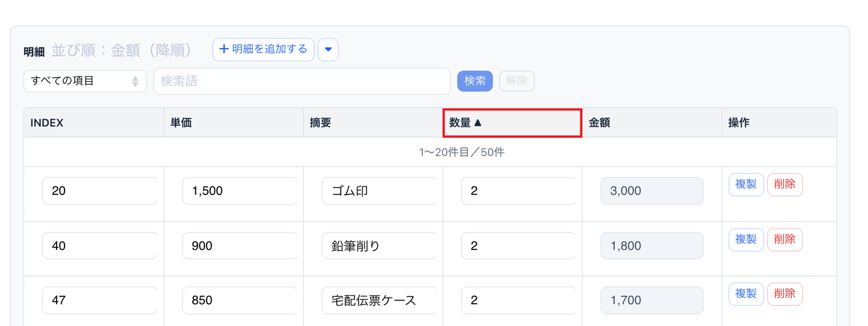Duplicate the 鉛筆削り row with 複製
This screenshot has width=868, height=326.
click(x=746, y=240)
